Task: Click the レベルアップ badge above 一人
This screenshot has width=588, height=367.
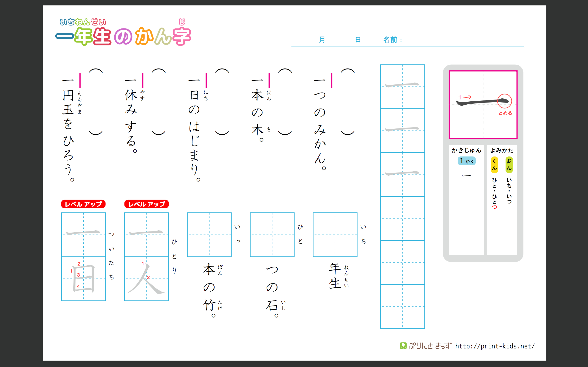Action: [147, 204]
